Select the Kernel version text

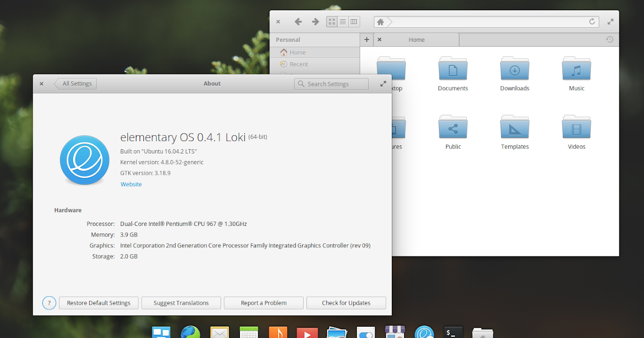pos(162,162)
